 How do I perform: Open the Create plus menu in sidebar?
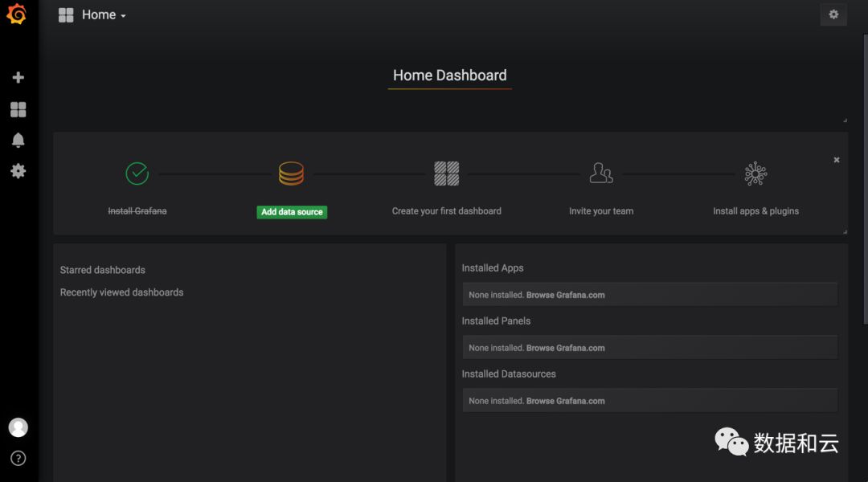click(x=18, y=77)
